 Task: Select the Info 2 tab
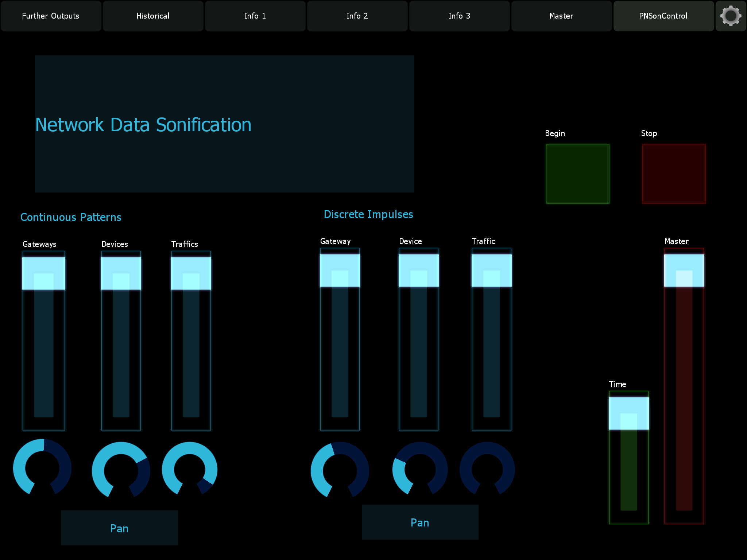click(357, 16)
